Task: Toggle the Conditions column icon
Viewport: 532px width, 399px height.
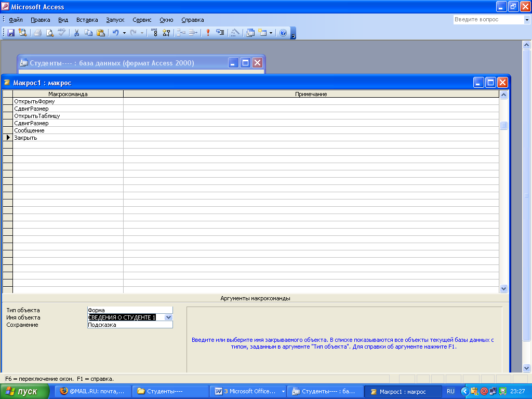Action: point(166,33)
